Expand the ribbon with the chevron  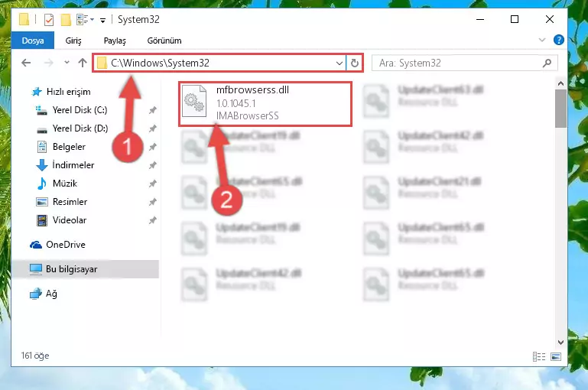coord(542,40)
